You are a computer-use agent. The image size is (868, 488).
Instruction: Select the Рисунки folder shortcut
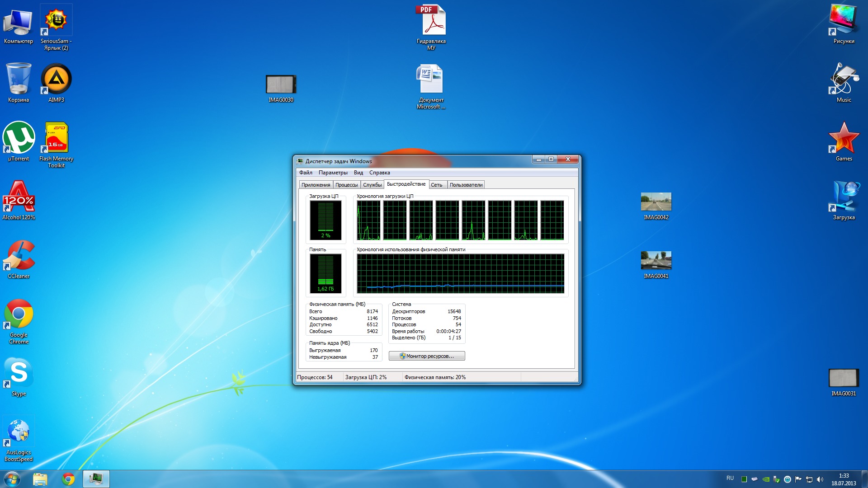[844, 24]
